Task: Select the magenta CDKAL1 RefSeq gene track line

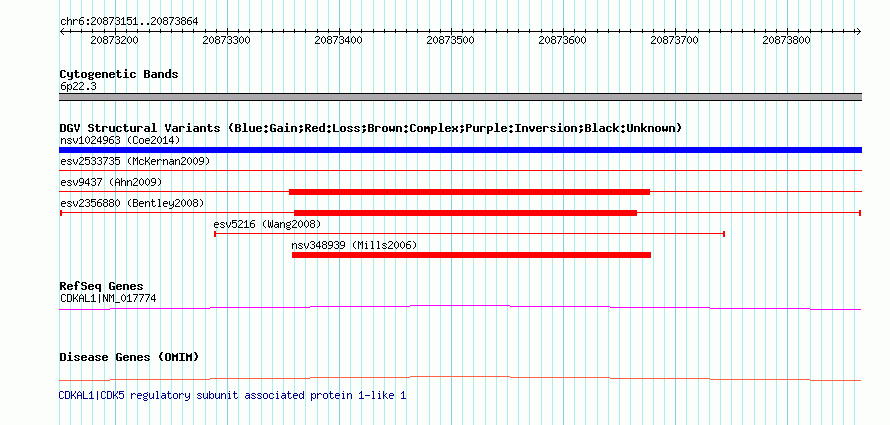Action: click(x=460, y=307)
